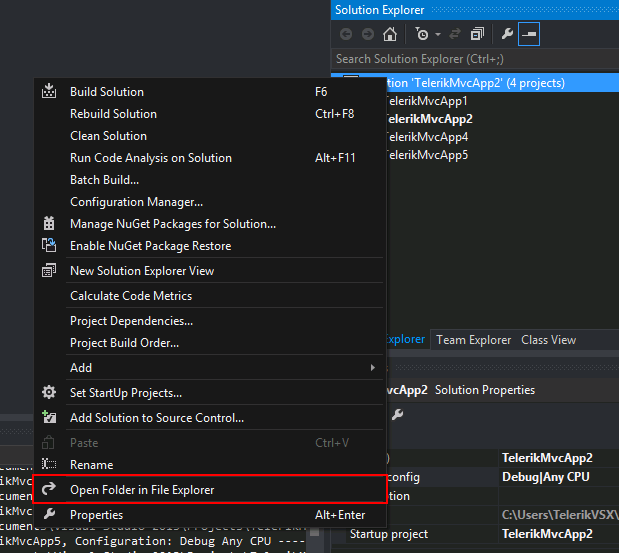Image resolution: width=619 pixels, height=553 pixels.
Task: Click the Forward arrow in Solution Explorer toolbar
Action: pyautogui.click(x=368, y=34)
